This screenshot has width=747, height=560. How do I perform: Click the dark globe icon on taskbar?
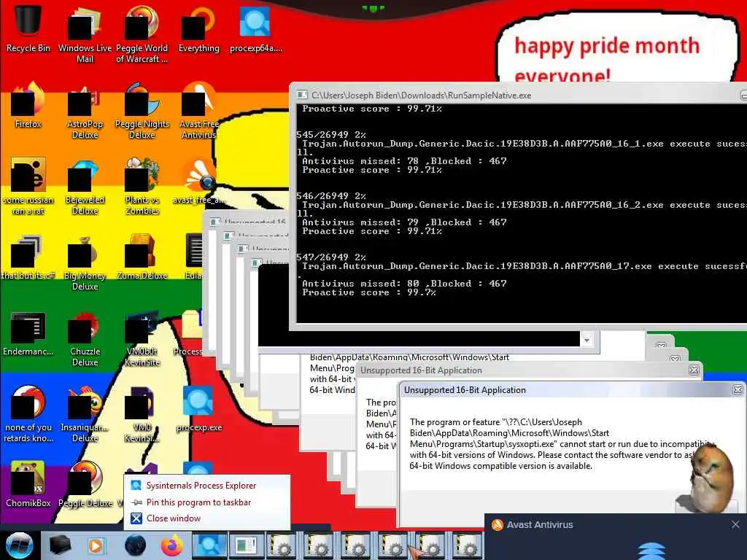135,545
